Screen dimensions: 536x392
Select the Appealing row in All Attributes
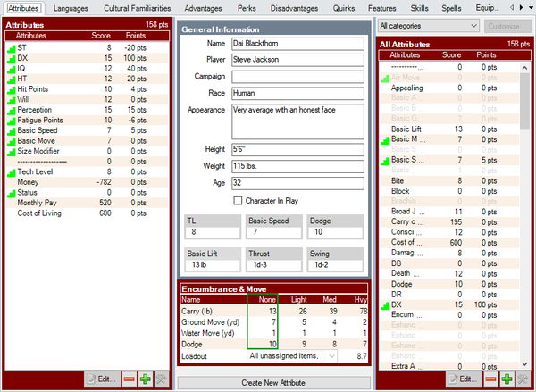(449, 88)
